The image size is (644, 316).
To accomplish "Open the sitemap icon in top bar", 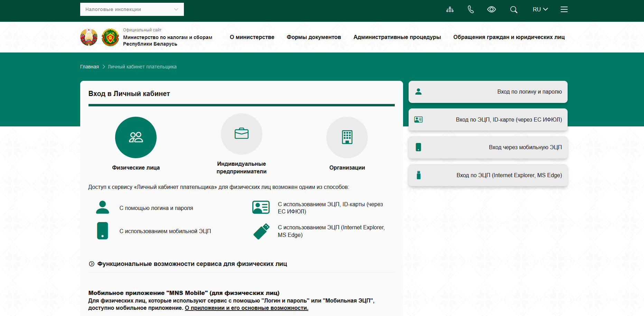I will [450, 10].
